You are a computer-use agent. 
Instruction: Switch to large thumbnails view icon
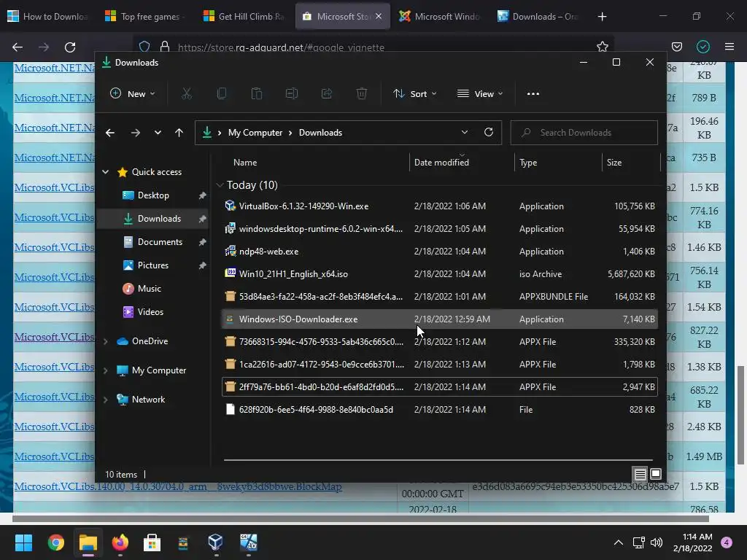point(656,474)
